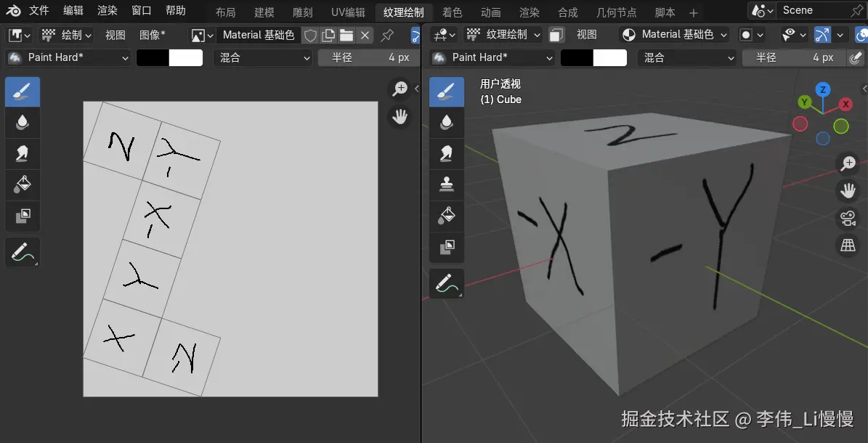868x443 pixels.
Task: Select the Soften tool in 3D viewport
Action: [x=447, y=123]
